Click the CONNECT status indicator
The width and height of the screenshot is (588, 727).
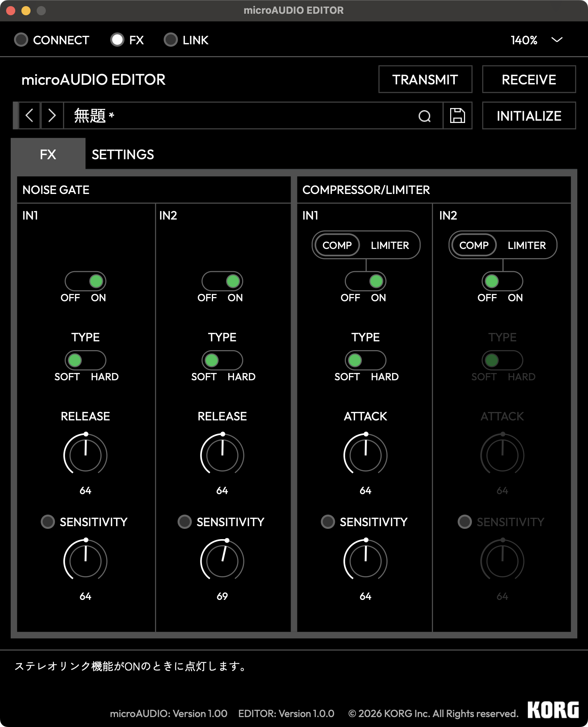tap(21, 40)
